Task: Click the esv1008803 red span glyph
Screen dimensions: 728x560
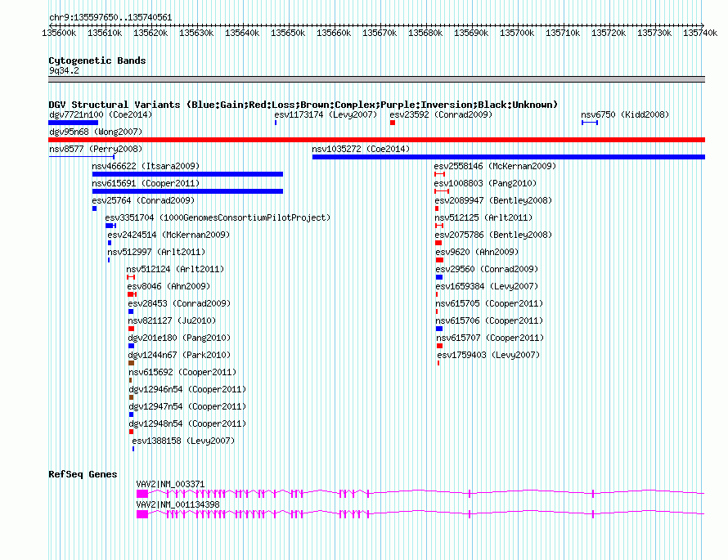Action: coord(442,191)
